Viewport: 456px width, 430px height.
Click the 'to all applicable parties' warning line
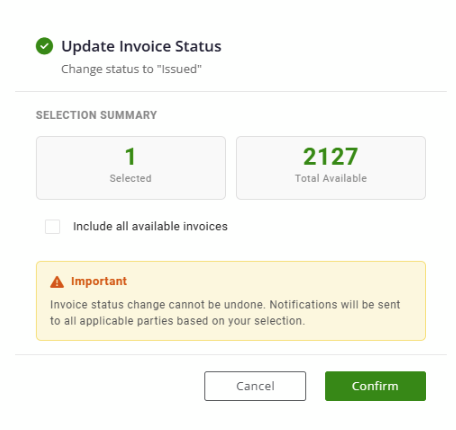pyautogui.click(x=177, y=321)
